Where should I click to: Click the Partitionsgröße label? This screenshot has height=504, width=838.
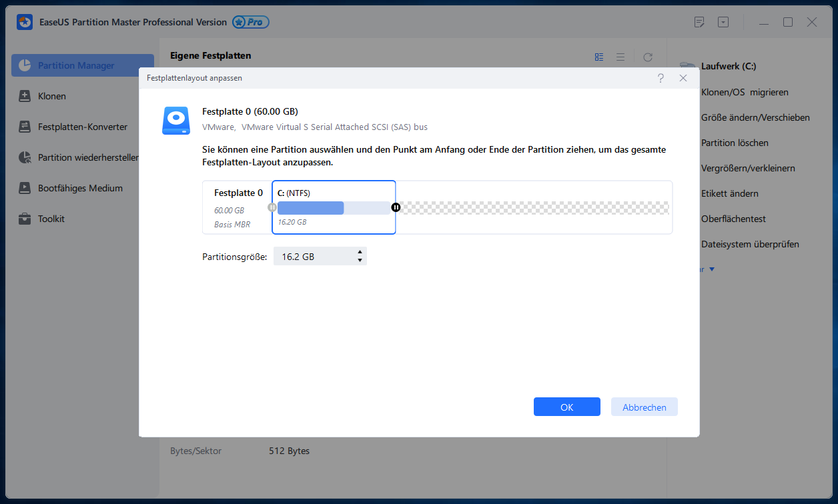(x=235, y=257)
